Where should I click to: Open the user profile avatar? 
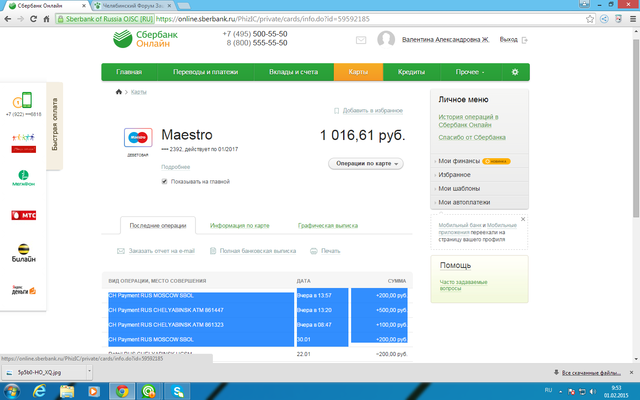tap(386, 40)
